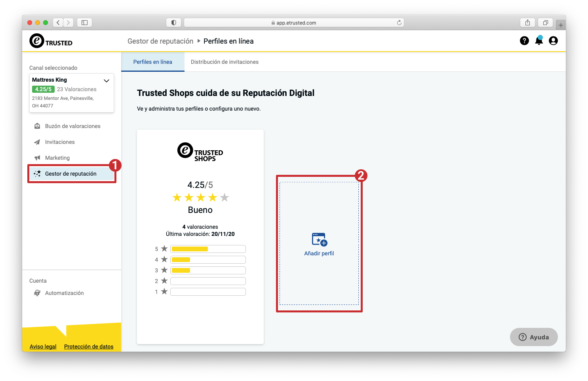Click the Ayuda help button
Screen dimensions: 588x381
[x=534, y=337]
